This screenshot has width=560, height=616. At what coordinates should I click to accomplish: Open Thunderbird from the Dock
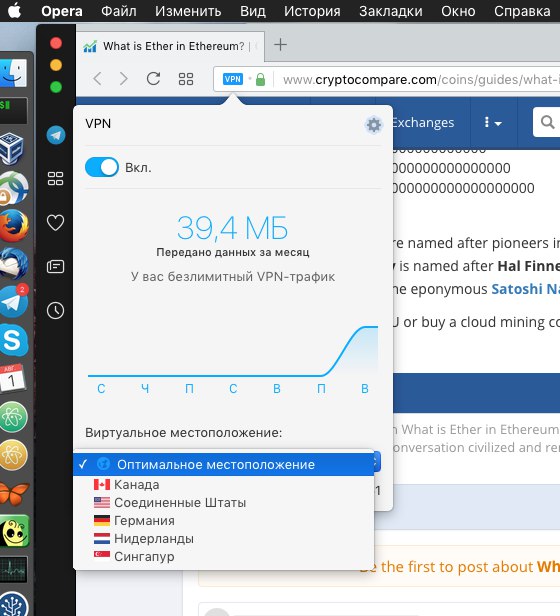[14, 263]
